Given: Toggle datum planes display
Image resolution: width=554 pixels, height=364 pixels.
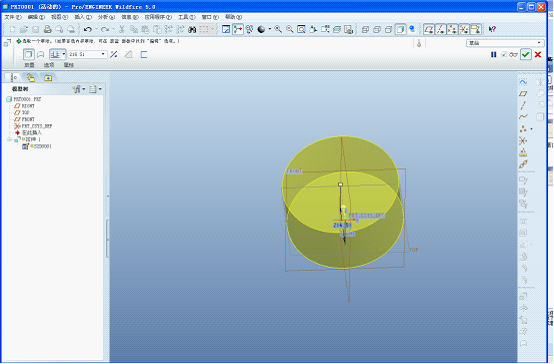Looking at the screenshot, I should pyautogui.click(x=429, y=29).
